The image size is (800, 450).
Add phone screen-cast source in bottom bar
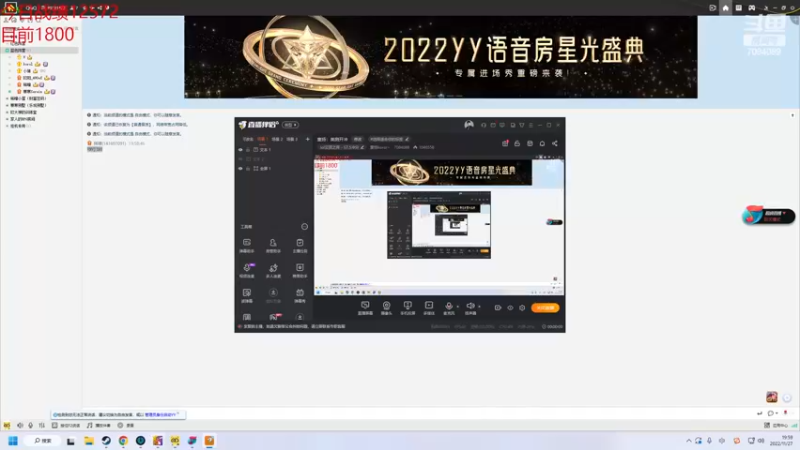408,308
